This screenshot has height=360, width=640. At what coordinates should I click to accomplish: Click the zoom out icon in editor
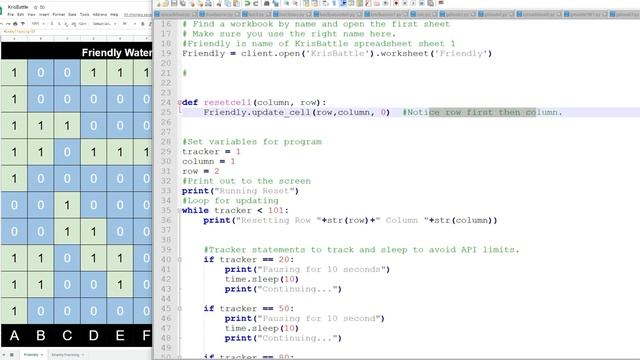click(x=295, y=4)
